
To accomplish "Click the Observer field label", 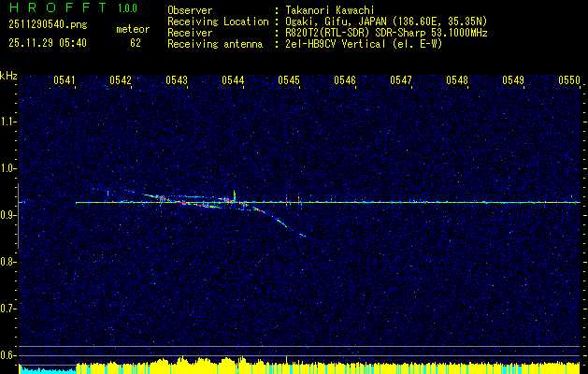I will 190,10.
